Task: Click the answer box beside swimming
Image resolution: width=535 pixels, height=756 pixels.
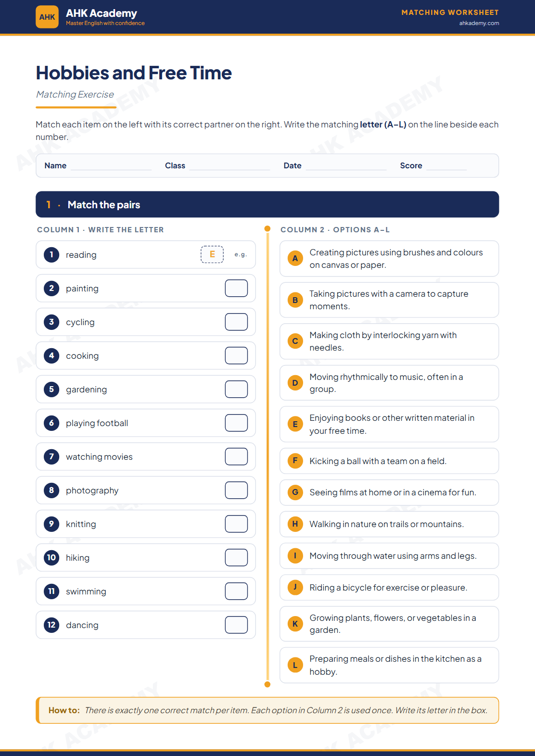Action: pos(236,591)
